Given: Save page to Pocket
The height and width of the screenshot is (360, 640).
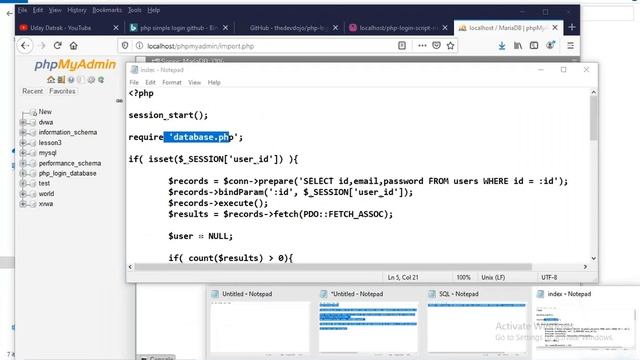Looking at the screenshot, I should pos(436,46).
